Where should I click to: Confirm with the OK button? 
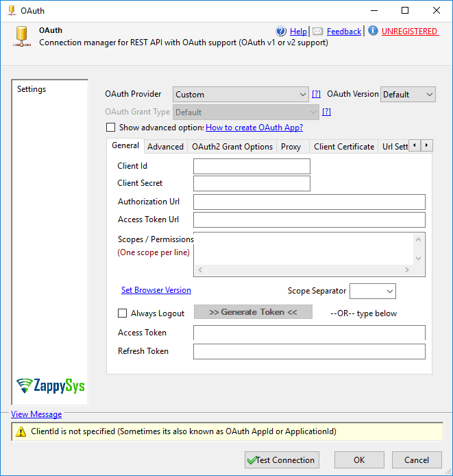(x=359, y=460)
